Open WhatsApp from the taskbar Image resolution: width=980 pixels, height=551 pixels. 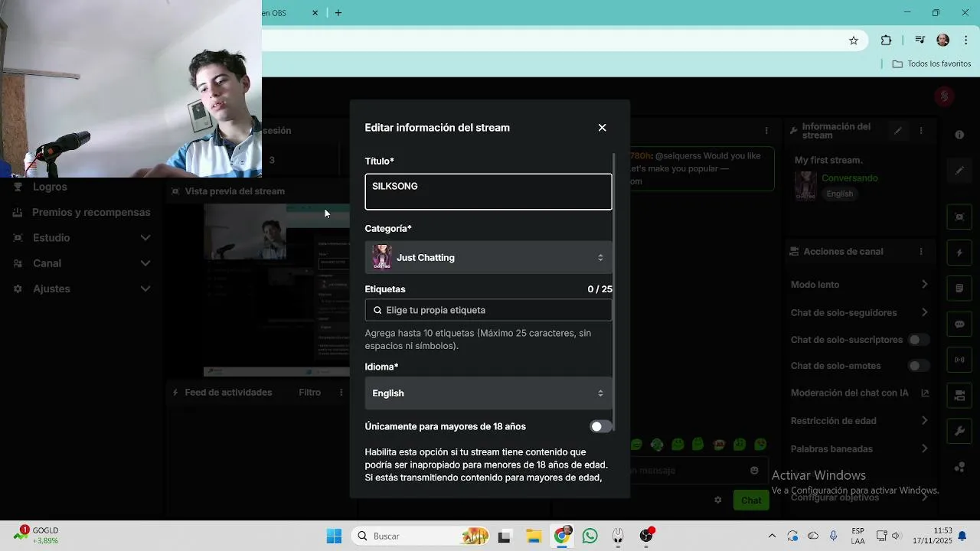coord(590,536)
